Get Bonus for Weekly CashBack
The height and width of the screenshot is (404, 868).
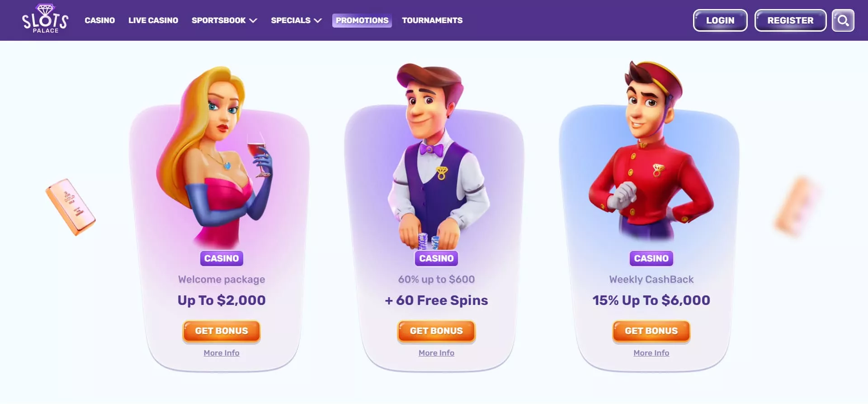(x=651, y=331)
